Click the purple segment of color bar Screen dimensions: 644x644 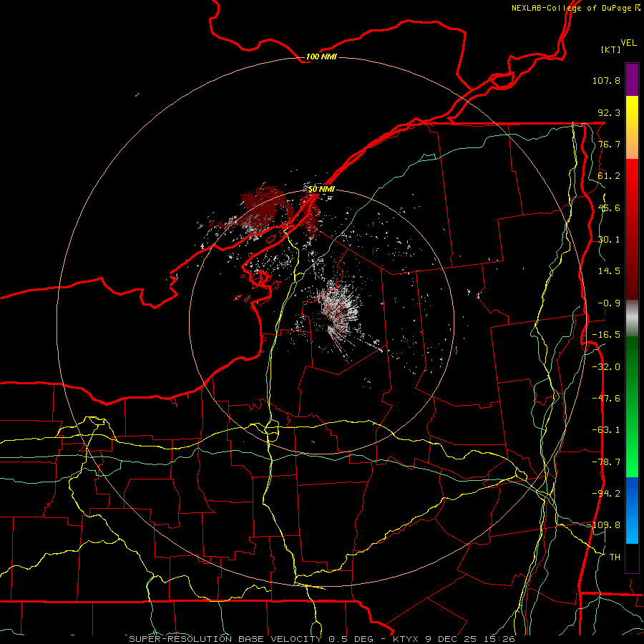pos(632,79)
